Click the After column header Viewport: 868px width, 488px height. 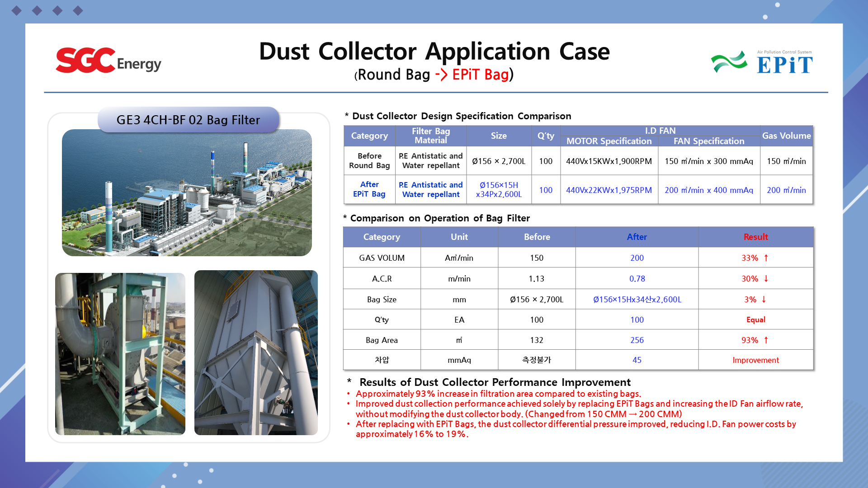click(x=637, y=237)
